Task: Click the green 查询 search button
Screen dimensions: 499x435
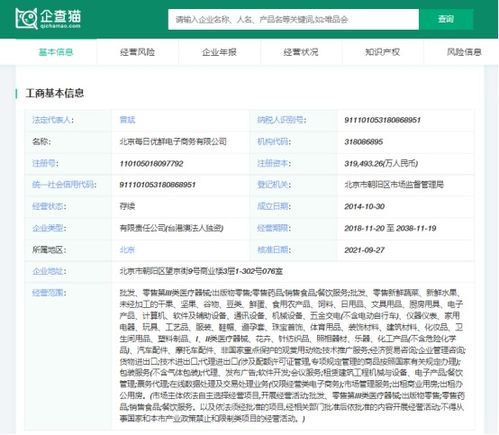Action: click(x=446, y=19)
